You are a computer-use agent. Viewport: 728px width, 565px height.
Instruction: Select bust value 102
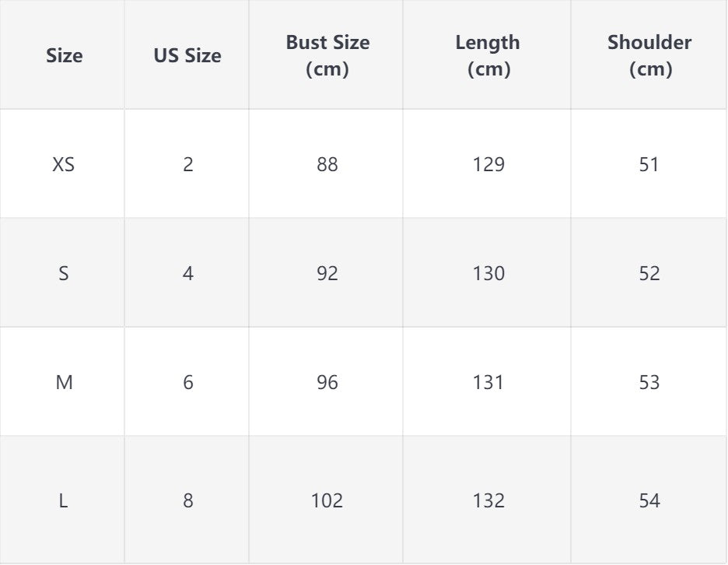click(x=327, y=500)
